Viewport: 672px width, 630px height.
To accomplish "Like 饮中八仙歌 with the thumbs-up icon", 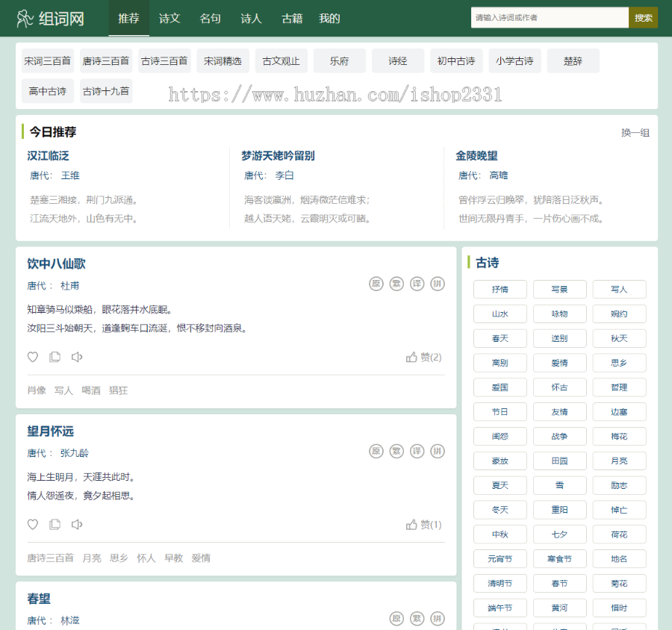I will click(x=411, y=357).
